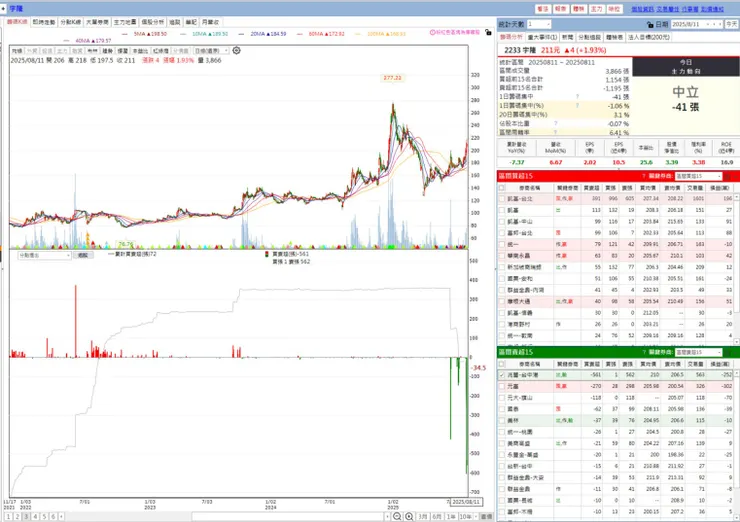Click 報表 button in title bar
The height and width of the screenshot is (522, 740).
coord(561,9)
